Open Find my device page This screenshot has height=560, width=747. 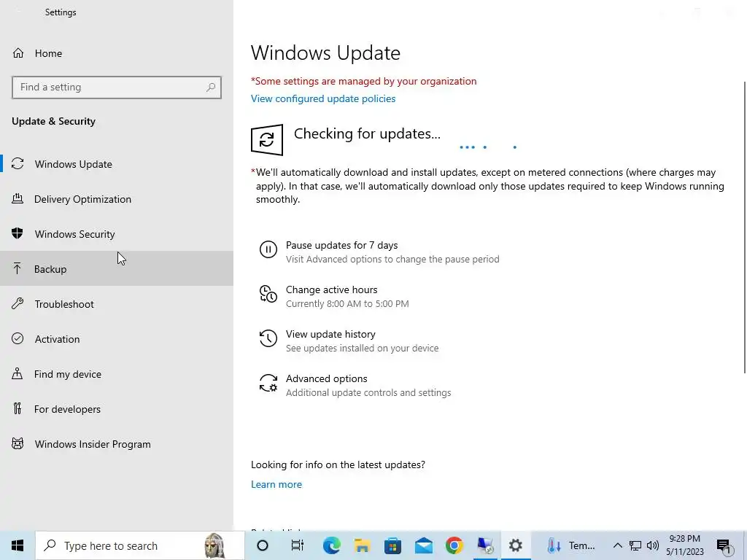117,374
